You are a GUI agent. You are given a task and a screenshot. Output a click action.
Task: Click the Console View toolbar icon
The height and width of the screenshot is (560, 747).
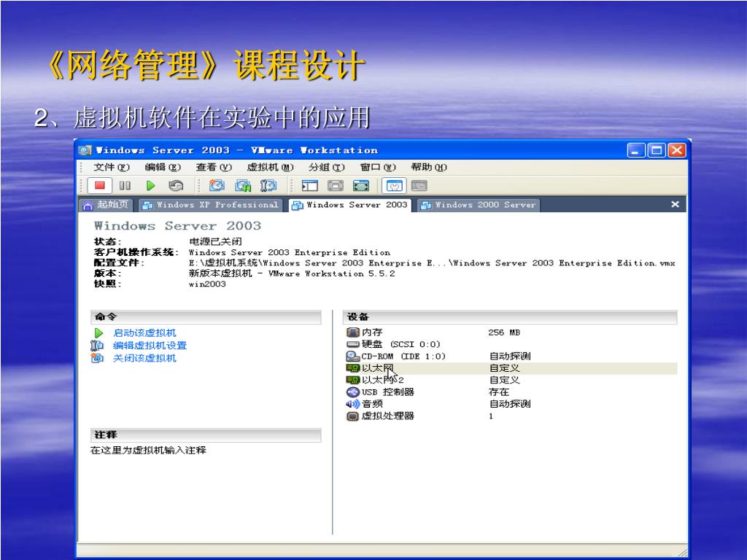click(x=419, y=186)
